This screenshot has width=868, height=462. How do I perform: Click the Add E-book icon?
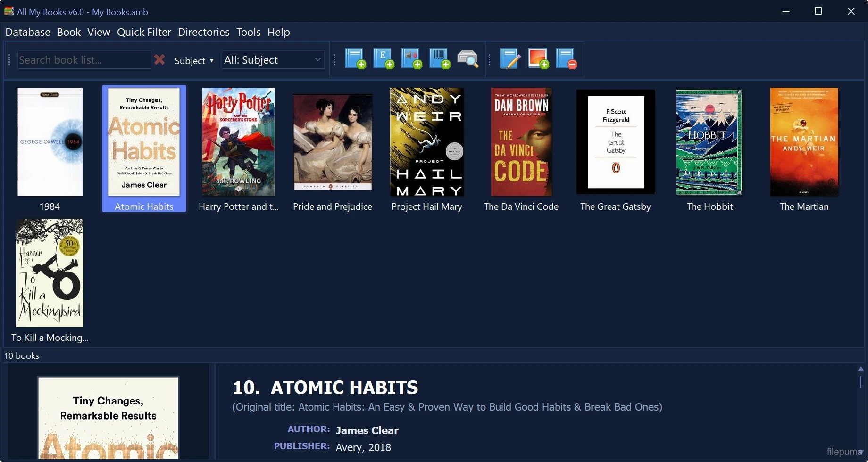click(384, 59)
